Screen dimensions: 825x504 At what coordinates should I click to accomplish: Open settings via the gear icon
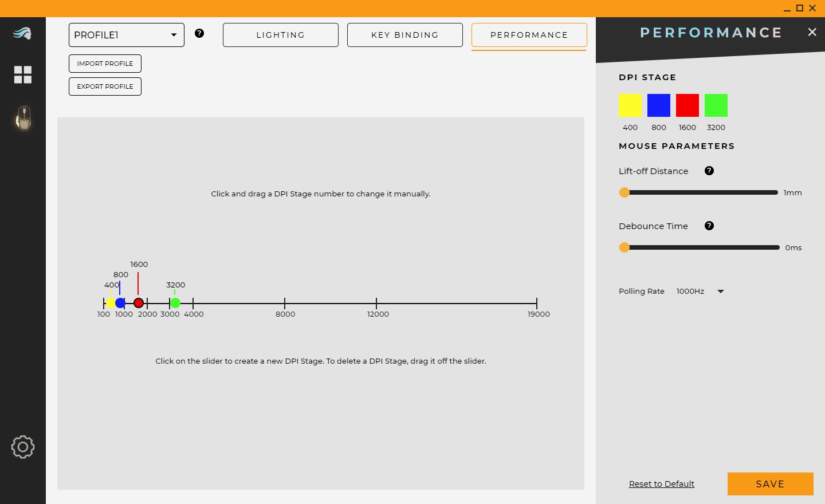pos(23,447)
